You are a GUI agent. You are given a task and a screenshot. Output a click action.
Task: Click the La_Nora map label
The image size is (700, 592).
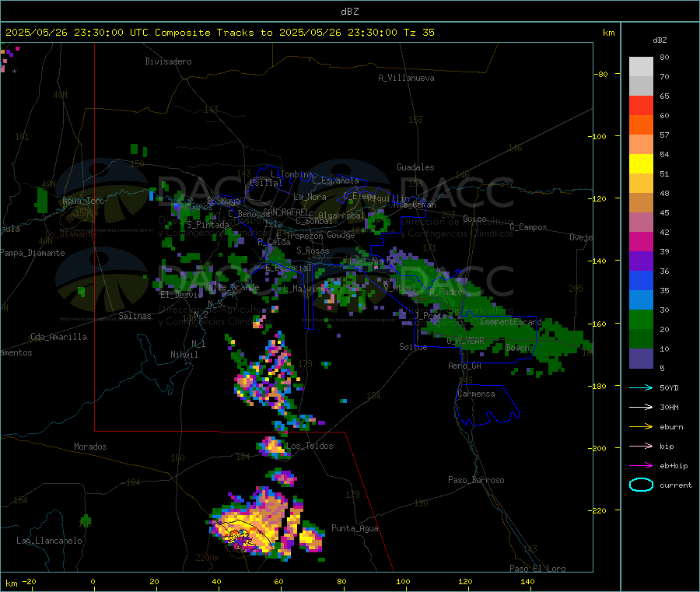(310, 197)
